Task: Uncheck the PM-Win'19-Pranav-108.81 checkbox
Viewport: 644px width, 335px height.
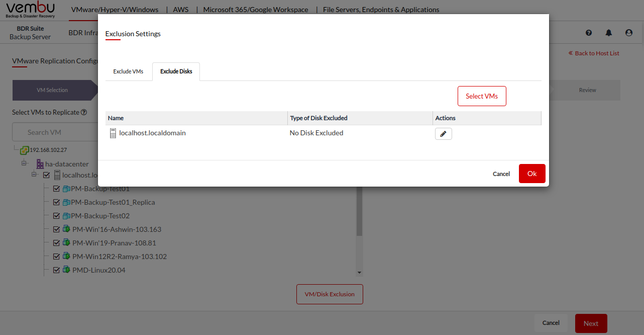Action: pyautogui.click(x=56, y=243)
